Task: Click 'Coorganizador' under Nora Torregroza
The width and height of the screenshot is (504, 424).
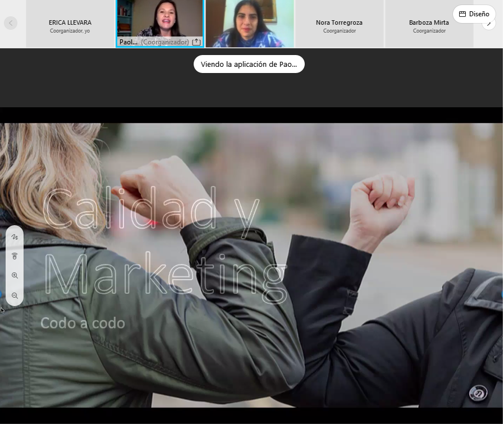Action: pos(340,31)
